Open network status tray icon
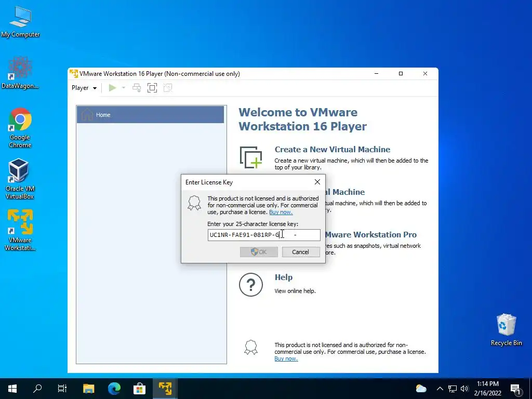The width and height of the screenshot is (532, 399). [453, 389]
